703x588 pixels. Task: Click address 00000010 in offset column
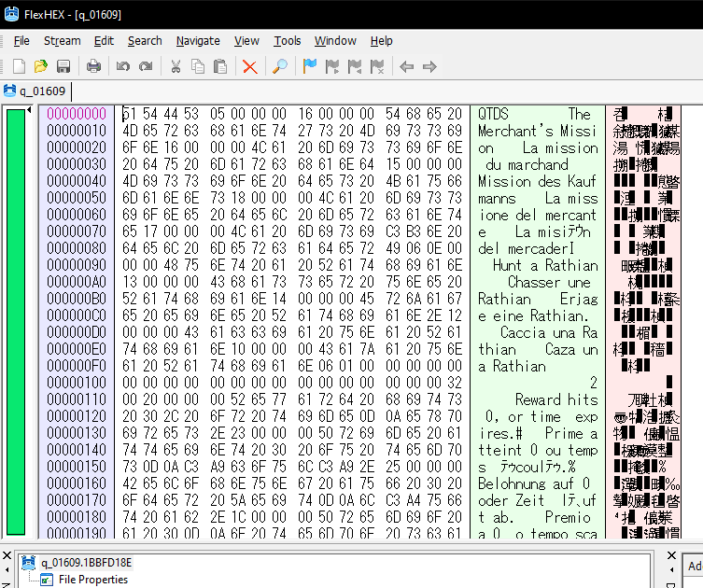pyautogui.click(x=77, y=131)
